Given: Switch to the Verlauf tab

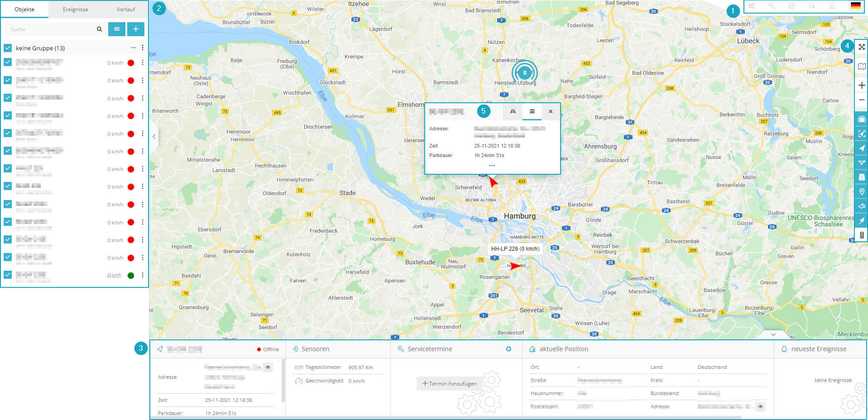Looking at the screenshot, I should click(x=126, y=10).
